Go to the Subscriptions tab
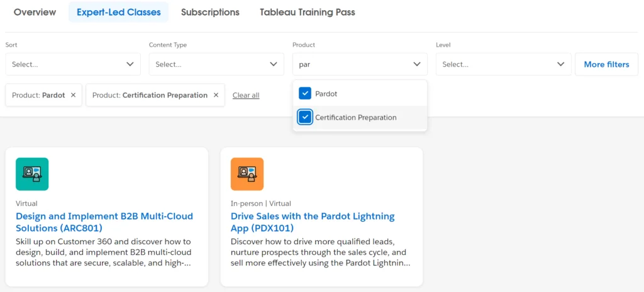The height and width of the screenshot is (292, 644). [210, 13]
